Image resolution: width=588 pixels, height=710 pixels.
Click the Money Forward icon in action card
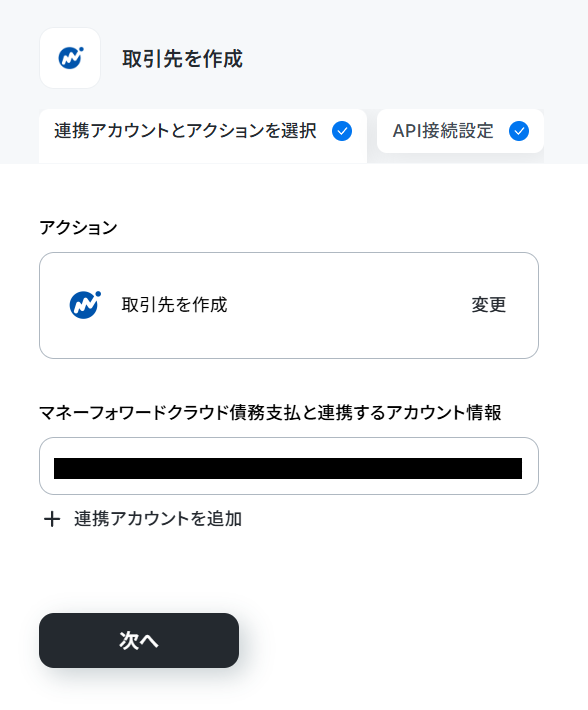[x=85, y=305]
